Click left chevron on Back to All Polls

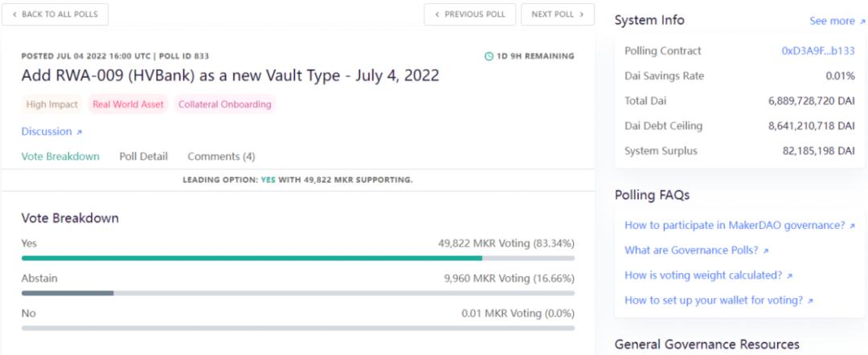tap(14, 14)
